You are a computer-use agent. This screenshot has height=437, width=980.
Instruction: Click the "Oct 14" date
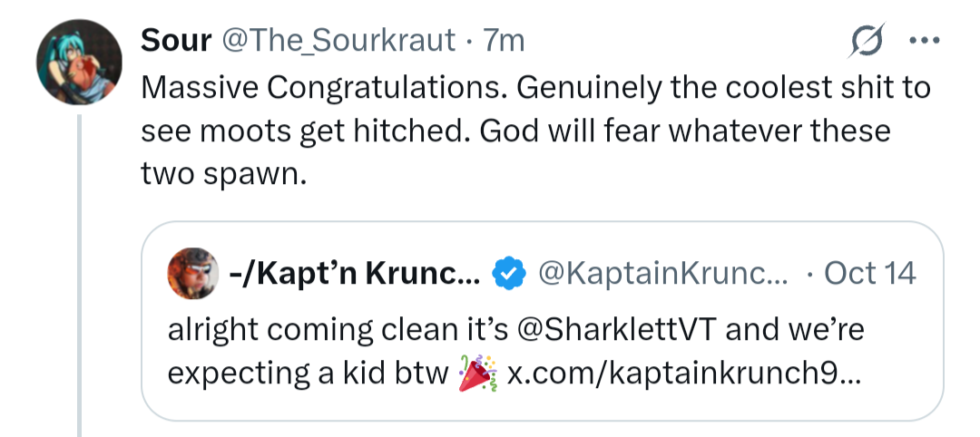pos(869,273)
